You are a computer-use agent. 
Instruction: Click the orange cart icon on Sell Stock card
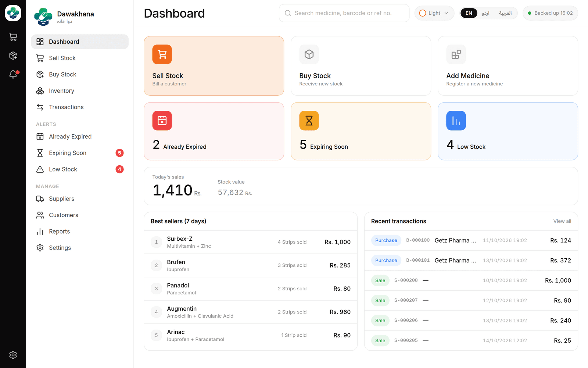click(x=162, y=54)
